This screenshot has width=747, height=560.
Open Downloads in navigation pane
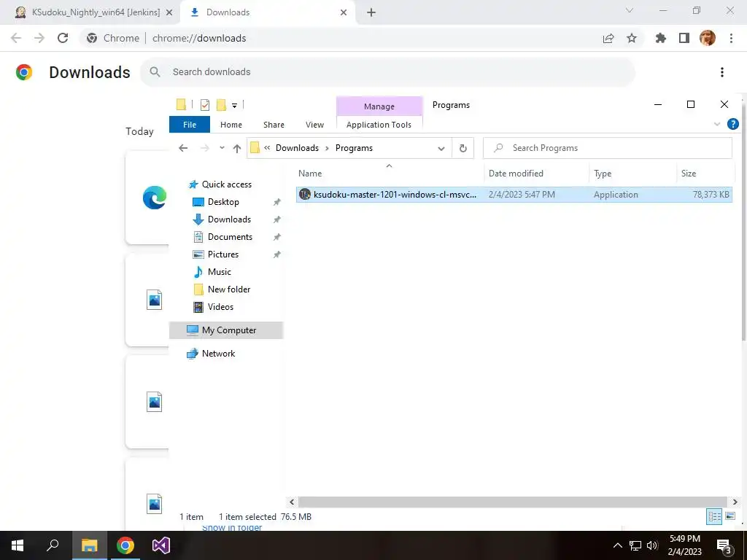(229, 219)
